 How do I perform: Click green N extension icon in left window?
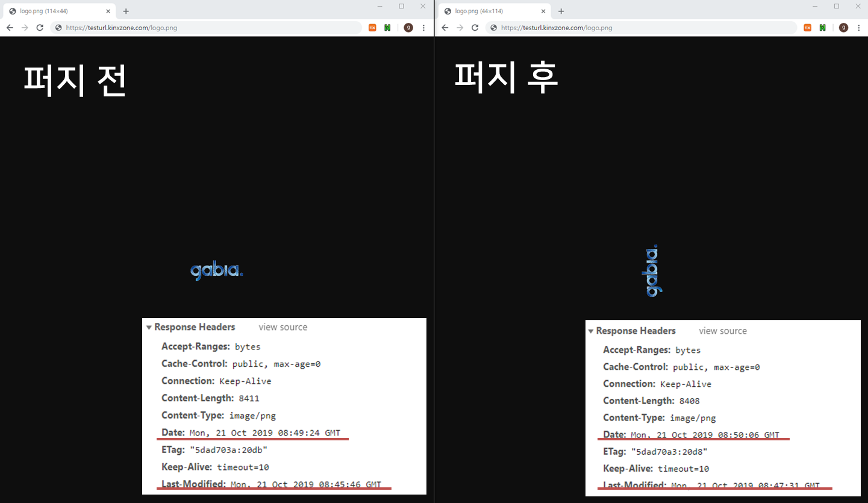click(x=388, y=28)
